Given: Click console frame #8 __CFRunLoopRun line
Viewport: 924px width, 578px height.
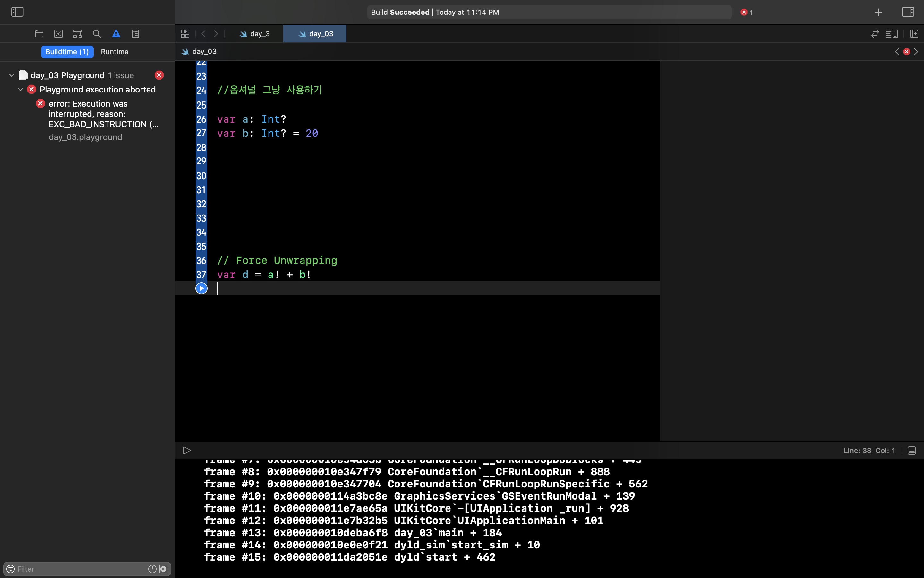Looking at the screenshot, I should click(407, 471).
